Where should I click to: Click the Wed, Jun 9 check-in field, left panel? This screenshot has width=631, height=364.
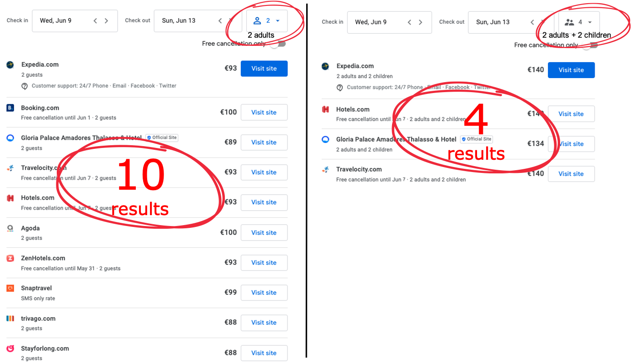(75, 21)
